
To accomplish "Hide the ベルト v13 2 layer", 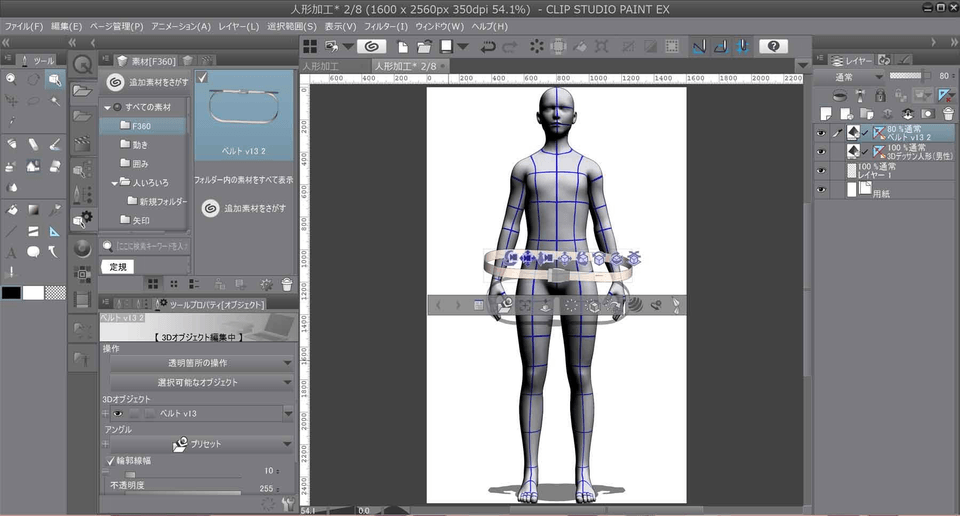I will tap(821, 133).
